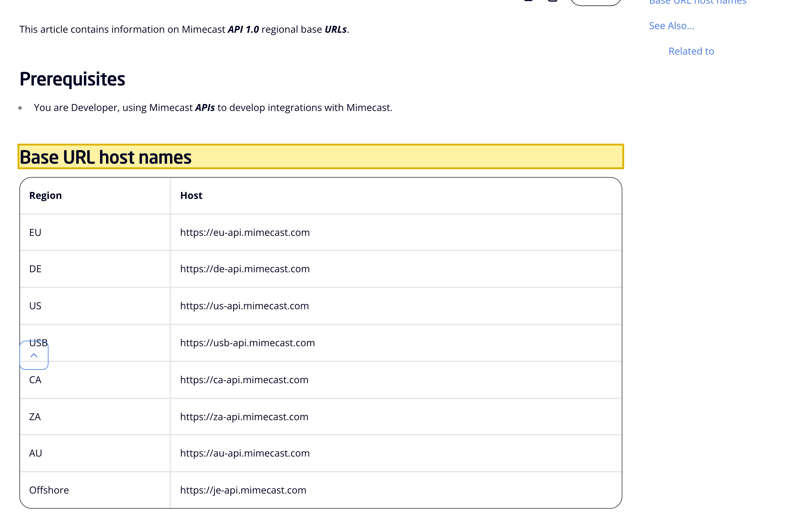The height and width of the screenshot is (519, 812).
Task: Click the 'ZA' region cell
Action: 95,417
